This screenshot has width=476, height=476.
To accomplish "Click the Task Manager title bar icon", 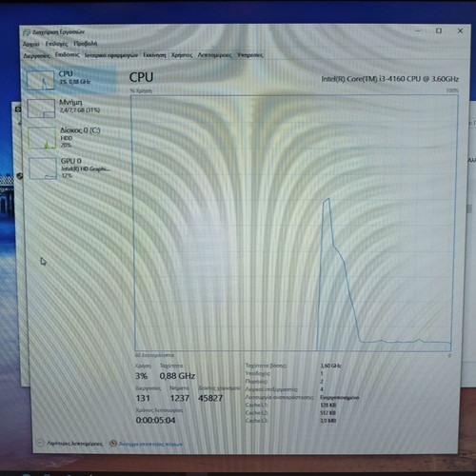I will click(x=27, y=32).
